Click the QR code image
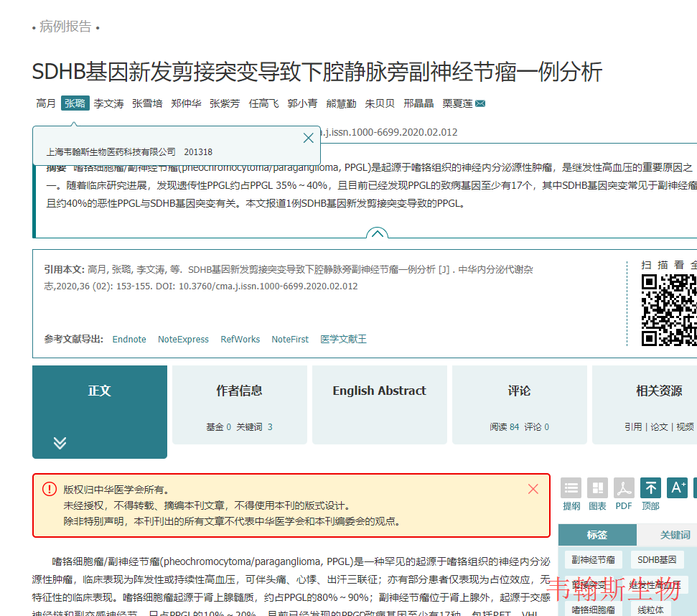The height and width of the screenshot is (616, 697). 669,310
